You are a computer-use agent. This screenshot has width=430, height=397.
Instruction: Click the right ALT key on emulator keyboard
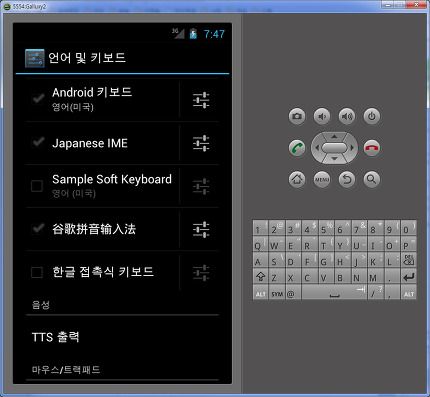408,293
